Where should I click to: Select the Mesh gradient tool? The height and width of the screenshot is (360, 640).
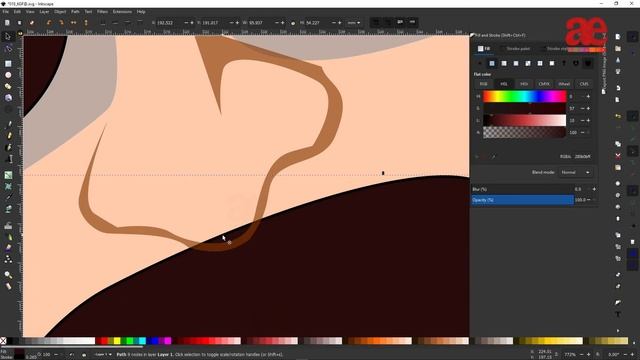pos(8,187)
